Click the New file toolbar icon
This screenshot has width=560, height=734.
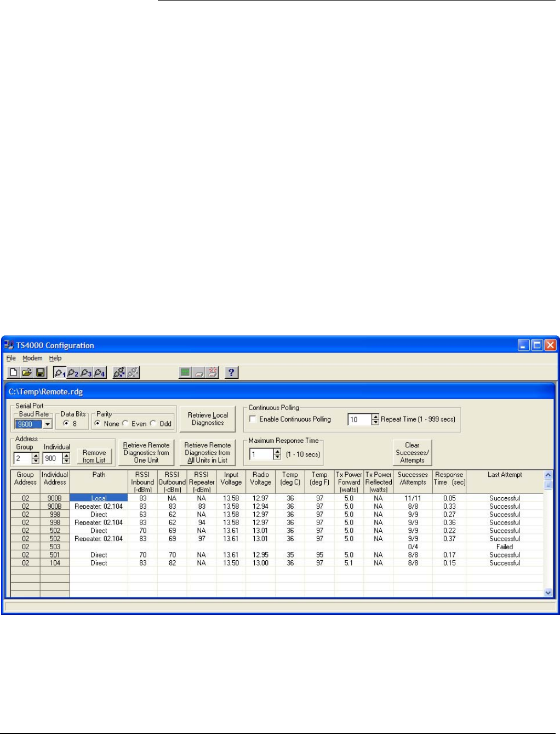click(13, 373)
